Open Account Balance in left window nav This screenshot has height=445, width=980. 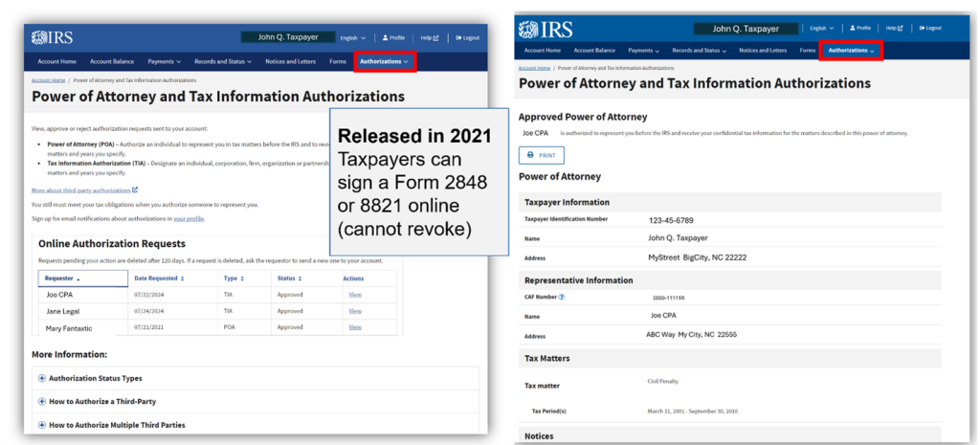tap(112, 61)
